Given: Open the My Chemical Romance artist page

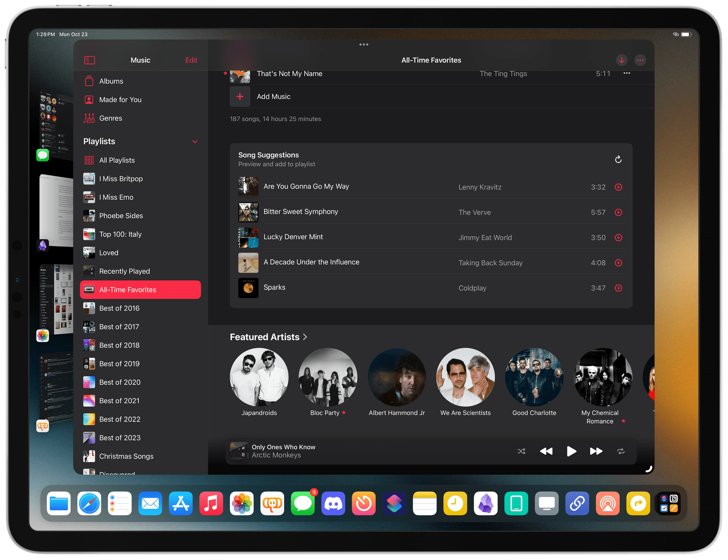Looking at the screenshot, I should [x=603, y=386].
